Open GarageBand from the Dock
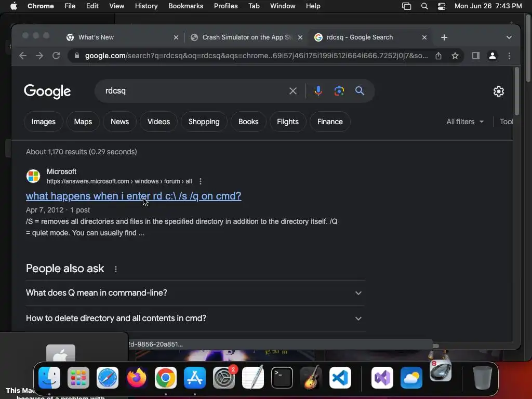The width and height of the screenshot is (532, 399). 311,378
